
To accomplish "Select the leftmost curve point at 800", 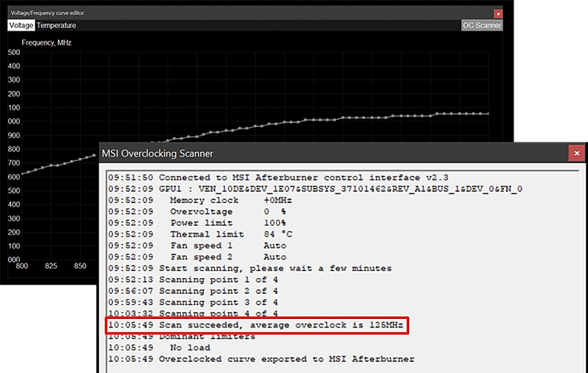I will 22,173.
